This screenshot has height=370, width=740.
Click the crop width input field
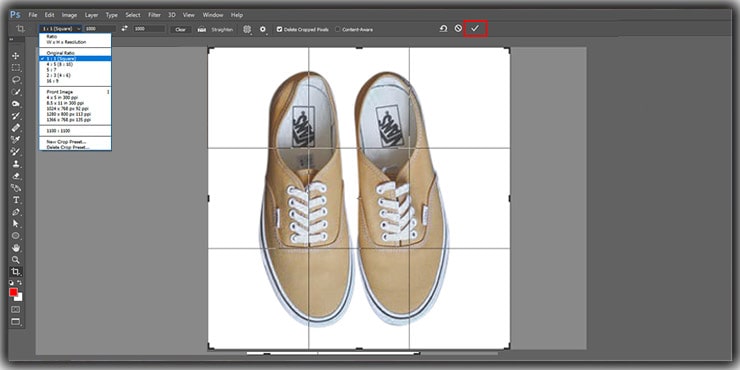click(x=101, y=29)
